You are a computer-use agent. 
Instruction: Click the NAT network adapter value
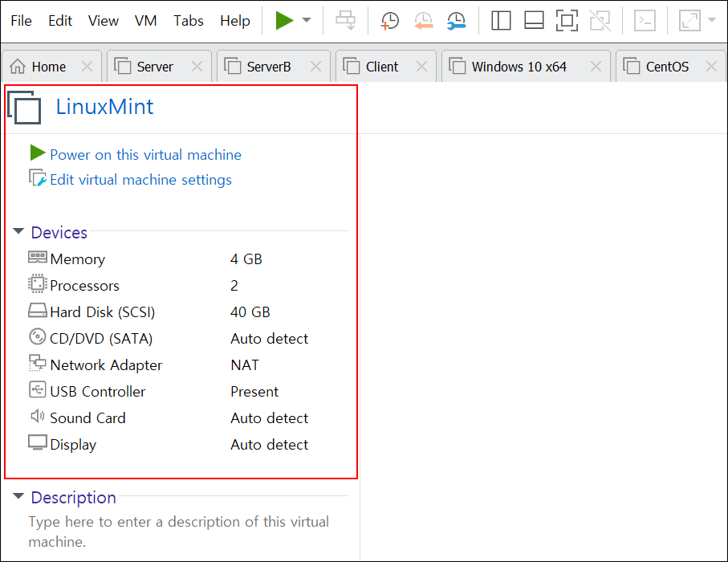point(245,365)
